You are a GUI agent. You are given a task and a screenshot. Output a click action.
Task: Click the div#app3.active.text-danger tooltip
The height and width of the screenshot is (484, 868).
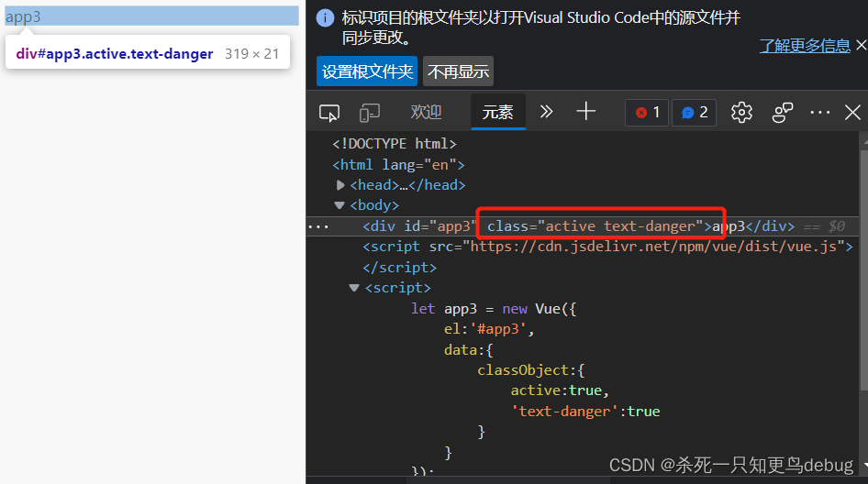coord(147,54)
